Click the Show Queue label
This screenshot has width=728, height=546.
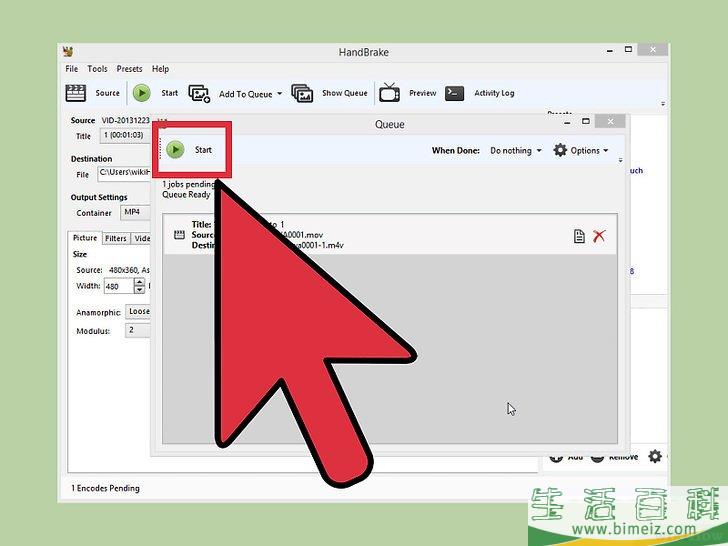pyautogui.click(x=344, y=93)
